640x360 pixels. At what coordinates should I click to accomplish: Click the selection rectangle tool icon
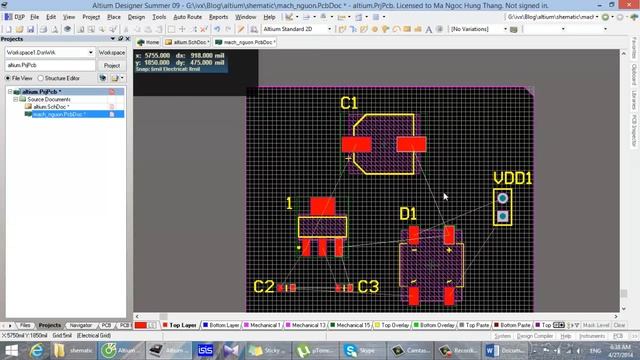pos(171,29)
